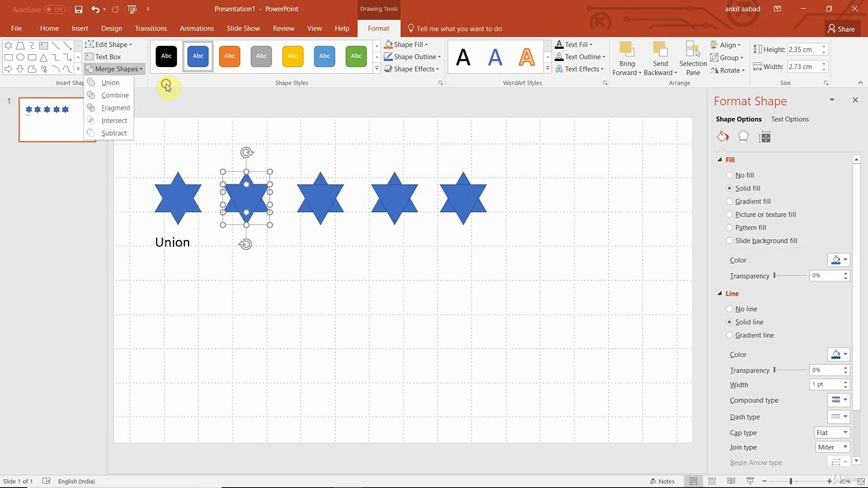
Task: Open the Text Effects dropdown
Action: pyautogui.click(x=579, y=69)
